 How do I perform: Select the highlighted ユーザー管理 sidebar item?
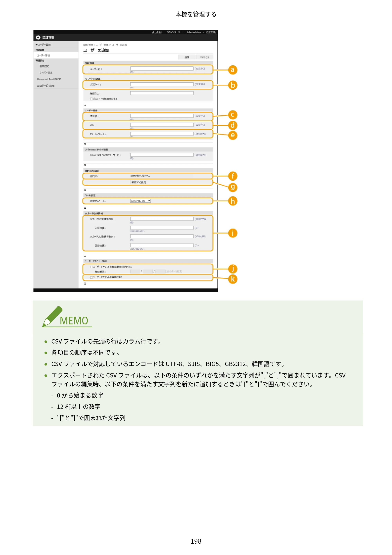[x=55, y=55]
